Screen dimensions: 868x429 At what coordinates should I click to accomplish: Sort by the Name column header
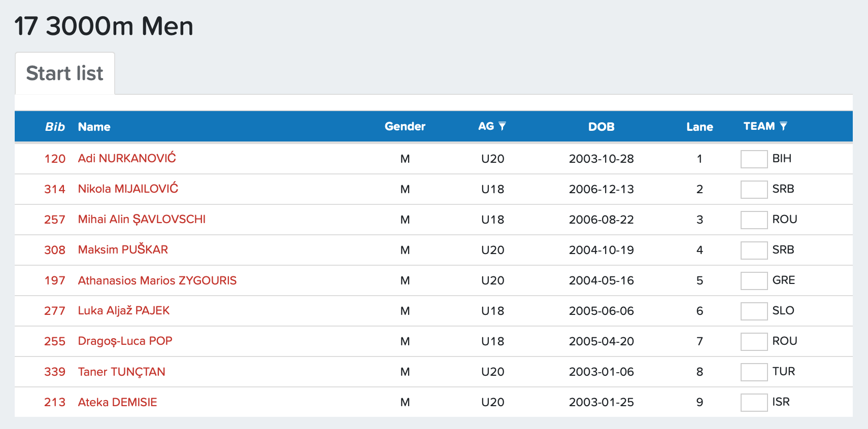(94, 127)
